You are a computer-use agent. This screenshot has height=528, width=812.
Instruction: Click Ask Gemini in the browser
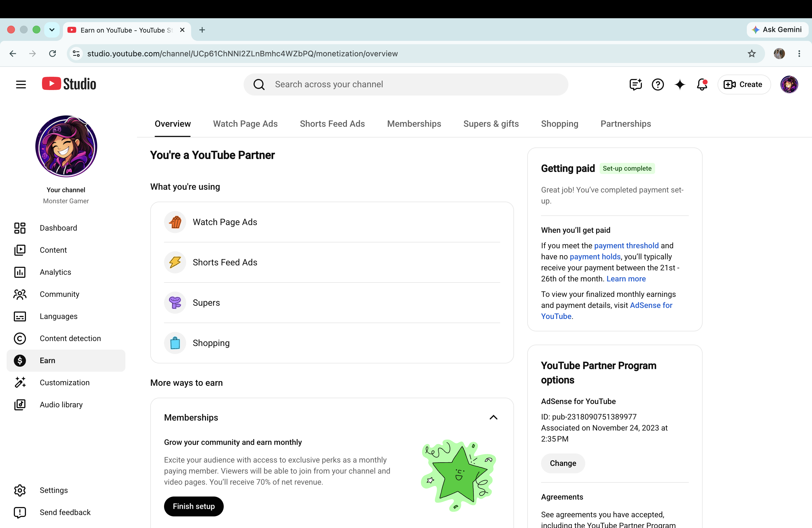point(777,30)
